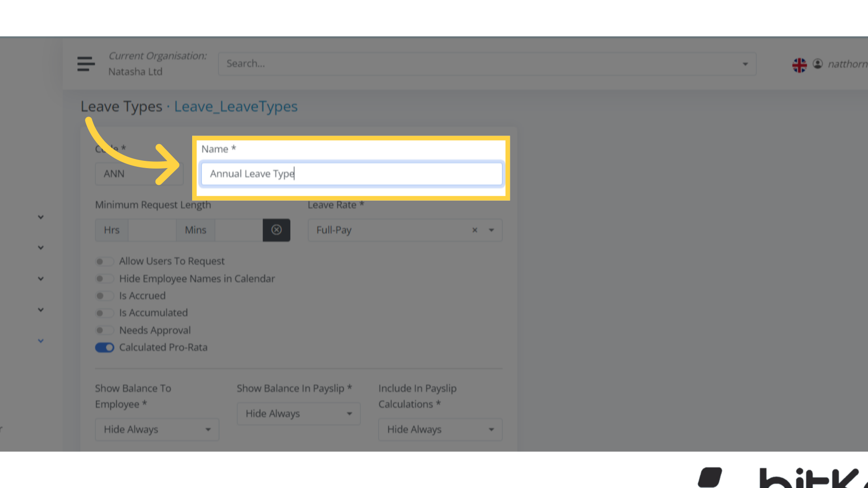Turn on Needs Approval
Image resolution: width=868 pixels, height=488 pixels.
tap(104, 330)
